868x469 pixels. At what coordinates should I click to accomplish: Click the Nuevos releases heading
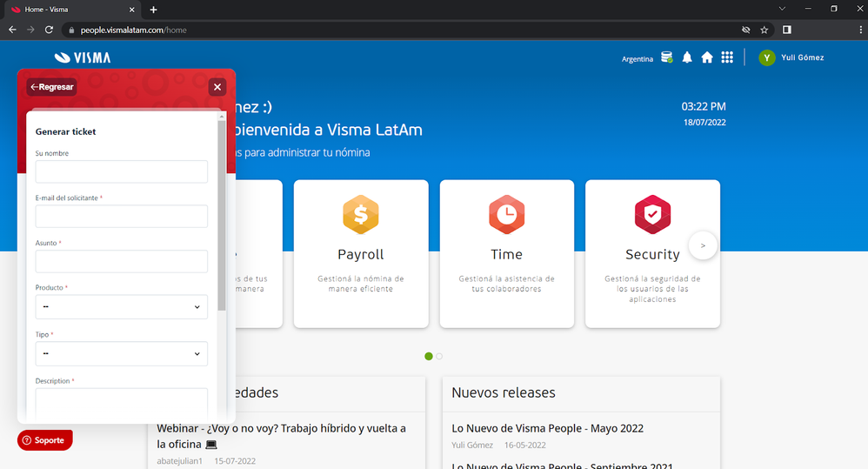[x=504, y=392]
